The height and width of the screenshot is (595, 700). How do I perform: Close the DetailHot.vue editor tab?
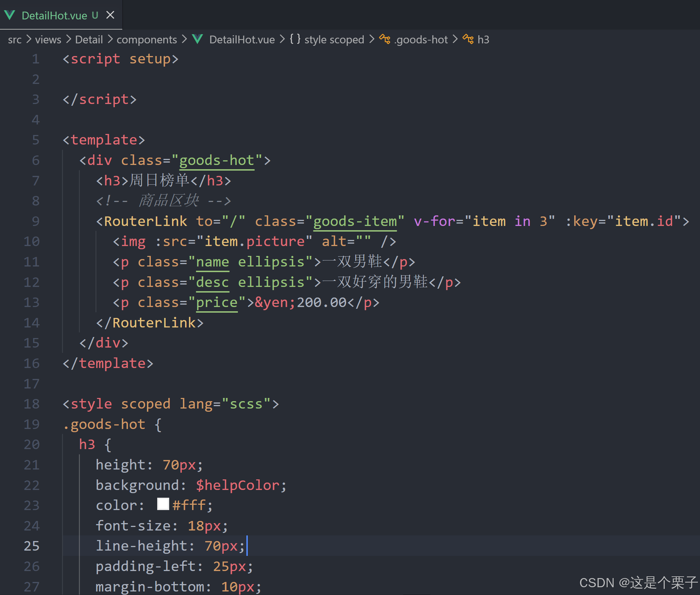pyautogui.click(x=110, y=15)
